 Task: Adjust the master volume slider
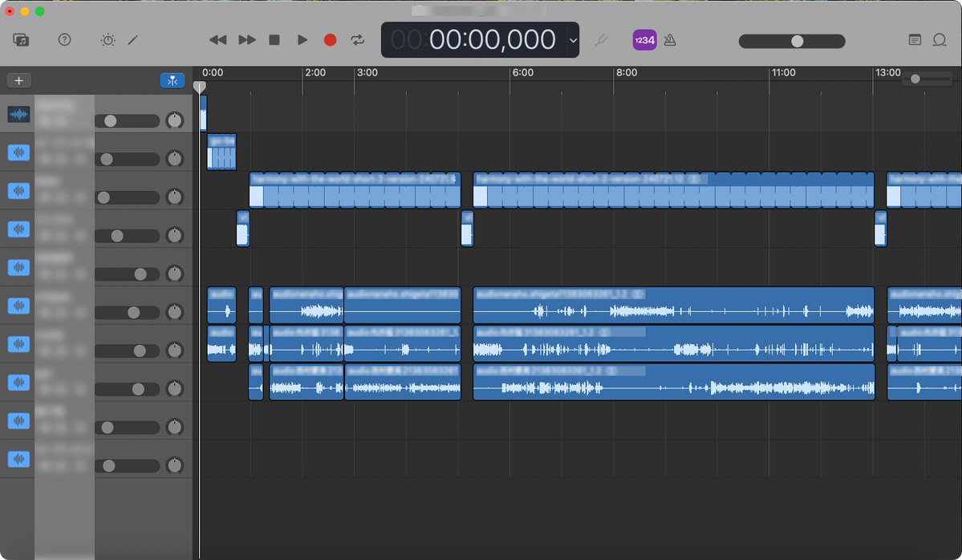pyautogui.click(x=792, y=41)
